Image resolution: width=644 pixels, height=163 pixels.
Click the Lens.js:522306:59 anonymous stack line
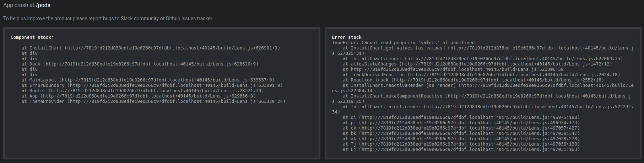point(453,69)
